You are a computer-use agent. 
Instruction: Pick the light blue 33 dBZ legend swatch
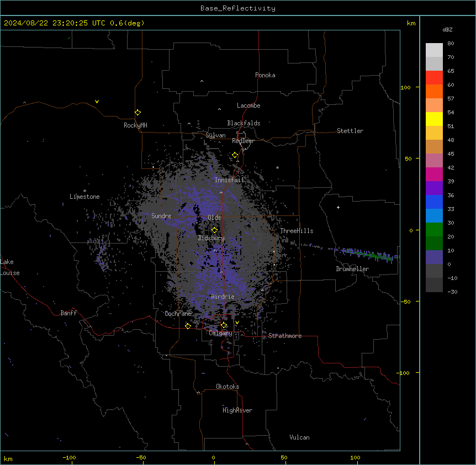coord(434,215)
